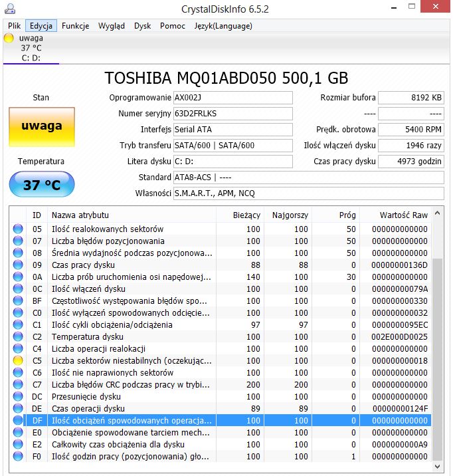Screen dimensions: 453x476
Task: Click blue status orb of row DC
Action: pos(18,396)
